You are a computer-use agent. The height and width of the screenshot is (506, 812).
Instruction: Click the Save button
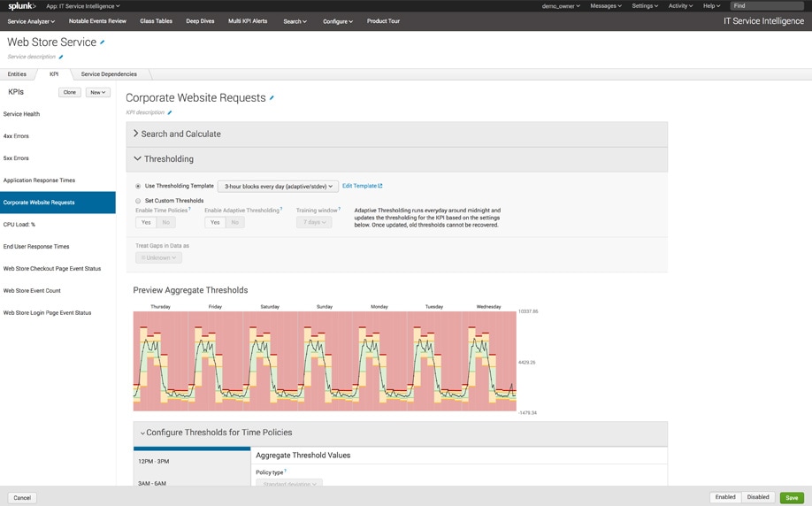[792, 498]
